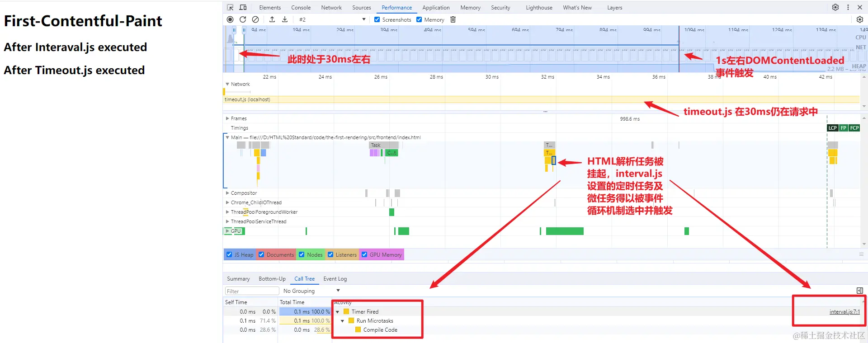Uncheck the Nodes counter
This screenshot has height=343, width=868.
tap(302, 254)
